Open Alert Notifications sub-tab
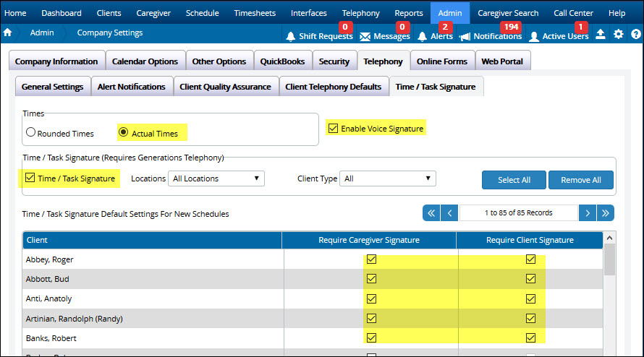Viewport: 644px width, 357px height. pyautogui.click(x=132, y=87)
